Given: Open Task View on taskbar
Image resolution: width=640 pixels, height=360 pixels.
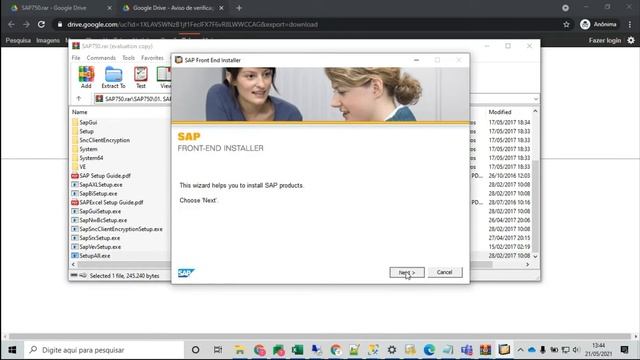Looking at the screenshot, I should pos(218,350).
